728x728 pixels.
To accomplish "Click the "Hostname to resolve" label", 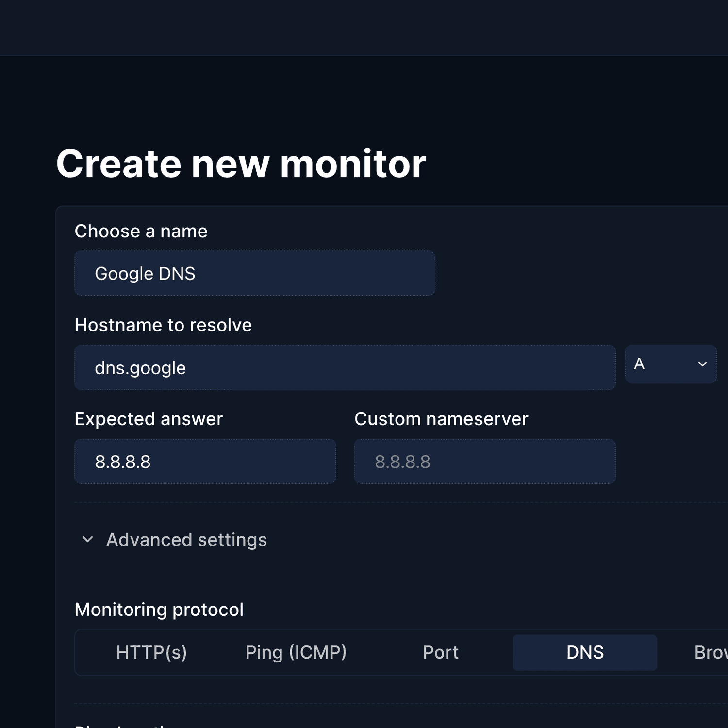I will 163,325.
